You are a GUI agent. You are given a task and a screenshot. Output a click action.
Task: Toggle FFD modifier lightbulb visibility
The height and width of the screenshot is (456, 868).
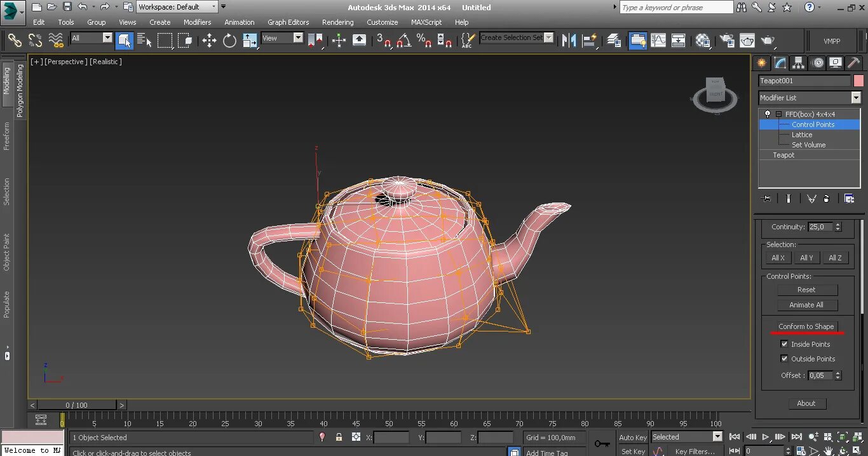pos(768,114)
